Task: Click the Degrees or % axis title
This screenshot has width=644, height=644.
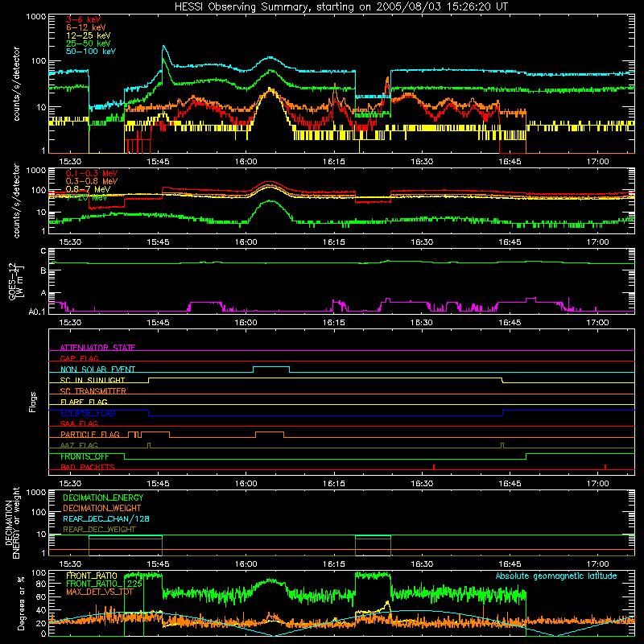Action: pyautogui.click(x=22, y=603)
